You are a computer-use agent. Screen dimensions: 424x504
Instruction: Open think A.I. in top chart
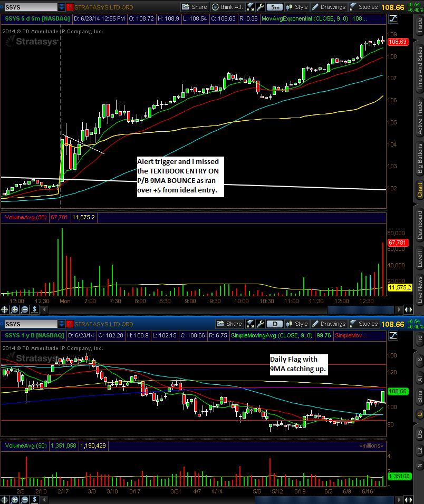[x=228, y=7]
